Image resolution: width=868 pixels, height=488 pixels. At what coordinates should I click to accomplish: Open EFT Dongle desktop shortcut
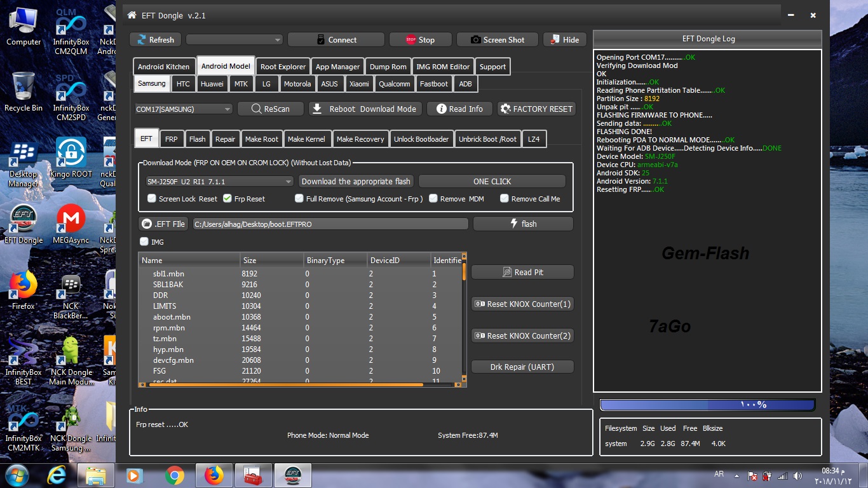pos(24,224)
